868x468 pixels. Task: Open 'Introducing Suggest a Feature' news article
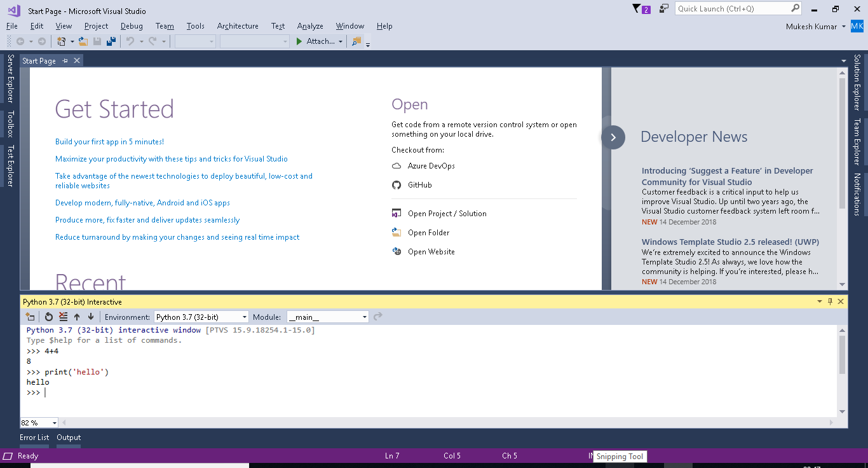[x=728, y=176]
